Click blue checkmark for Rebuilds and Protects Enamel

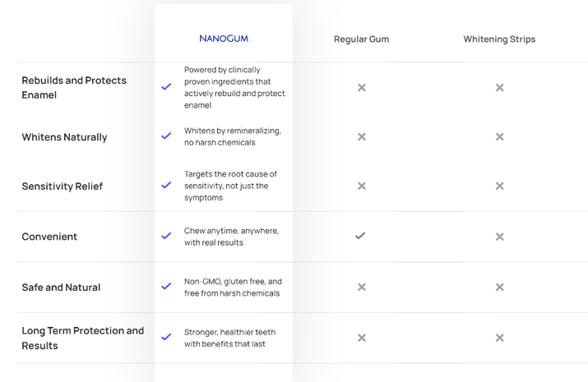coord(166,87)
